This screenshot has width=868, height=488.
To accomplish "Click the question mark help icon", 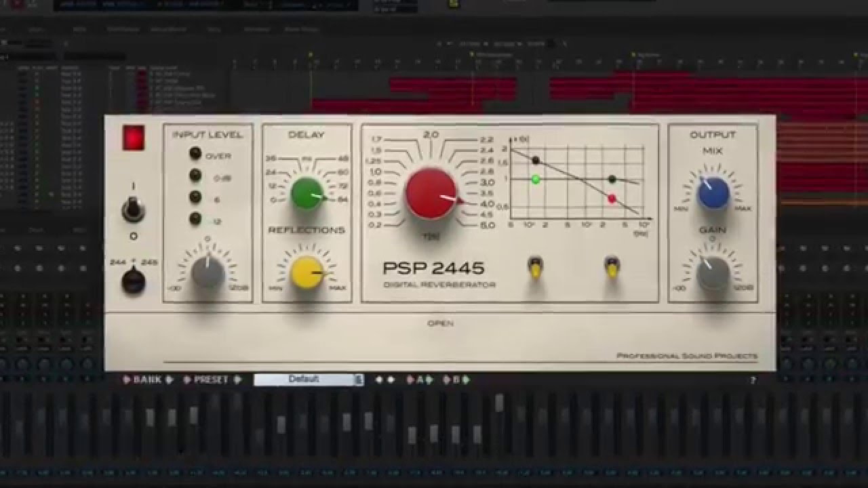I will coord(753,381).
